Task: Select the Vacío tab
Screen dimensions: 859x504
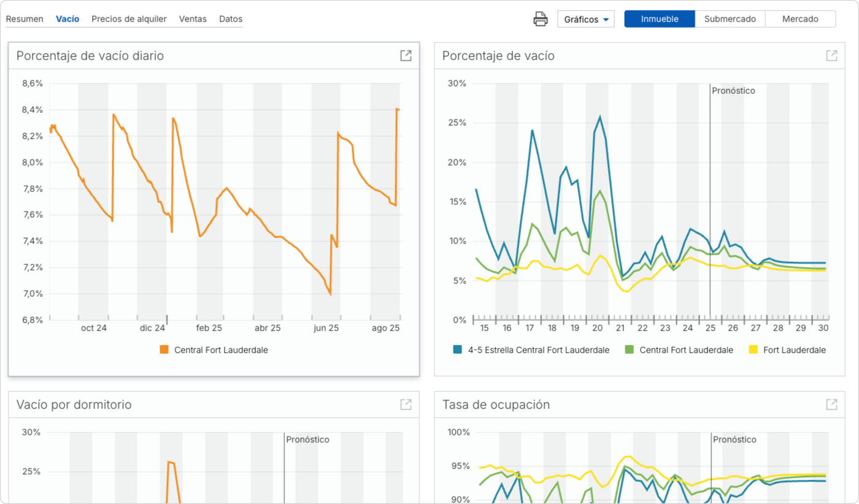Action: click(67, 19)
